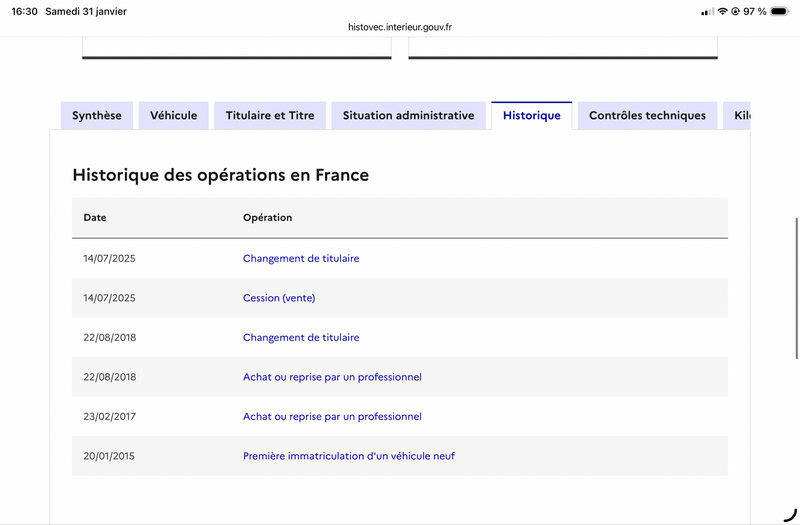Select the Titulaire et Titre tab
The width and height of the screenshot is (800, 525).
tap(270, 116)
